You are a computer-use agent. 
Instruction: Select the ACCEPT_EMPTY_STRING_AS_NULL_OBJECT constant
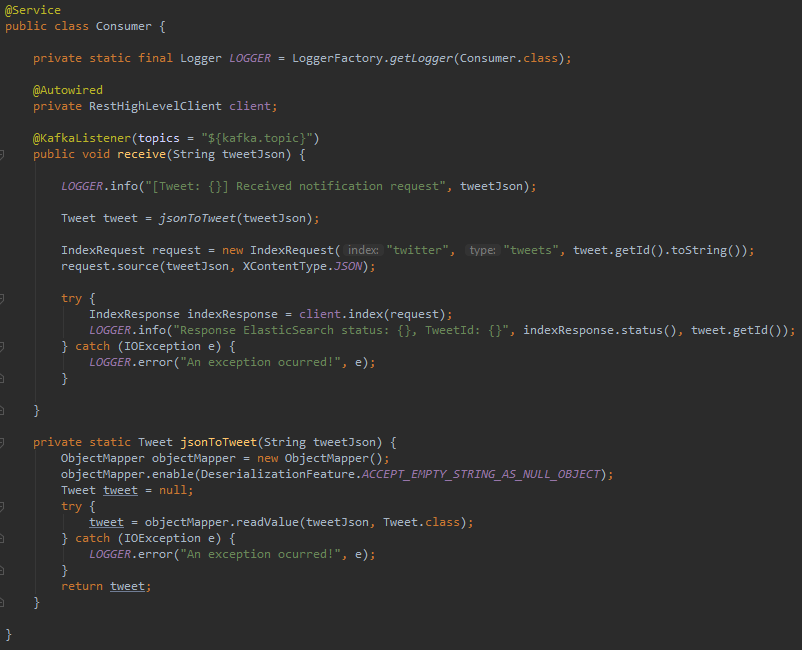tap(481, 475)
